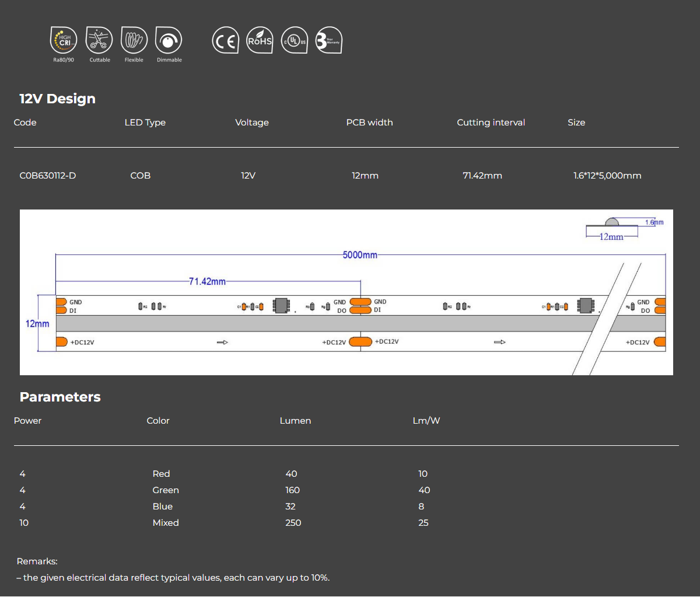Click the Lumen column header
This screenshot has width=700, height=597.
pyautogui.click(x=295, y=421)
